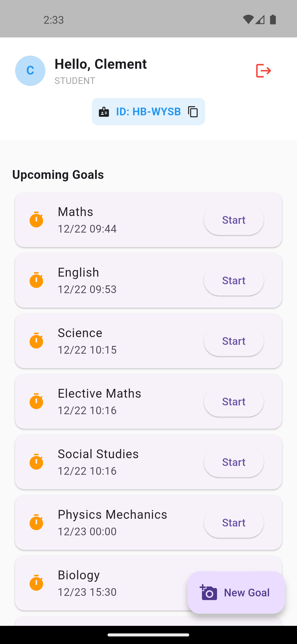
Task: Tap the Elective Maths timer icon
Action: pos(36,401)
